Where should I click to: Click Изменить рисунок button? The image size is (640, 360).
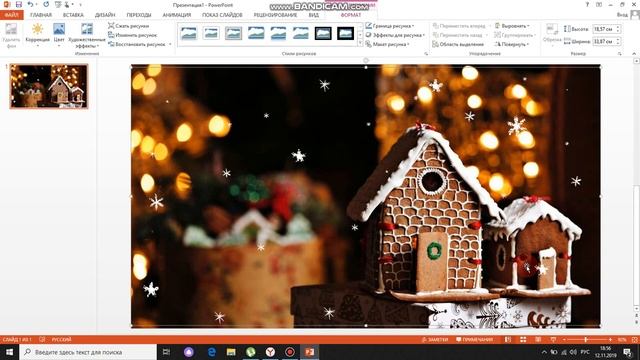tap(133, 35)
